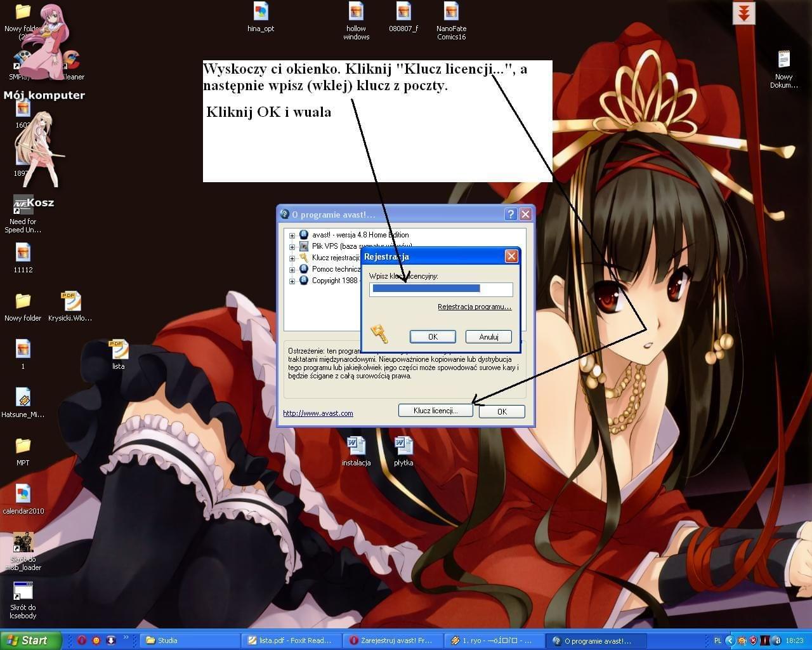Open the Nowy folder desktop folder
Viewport: 812px width, 650px height.
23,307
